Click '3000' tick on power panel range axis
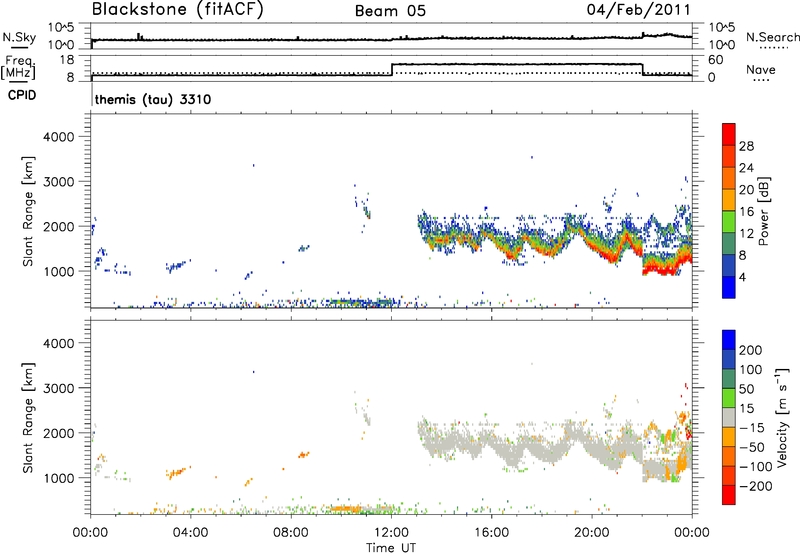Viewport: 800px width, 554px height. pos(59,182)
